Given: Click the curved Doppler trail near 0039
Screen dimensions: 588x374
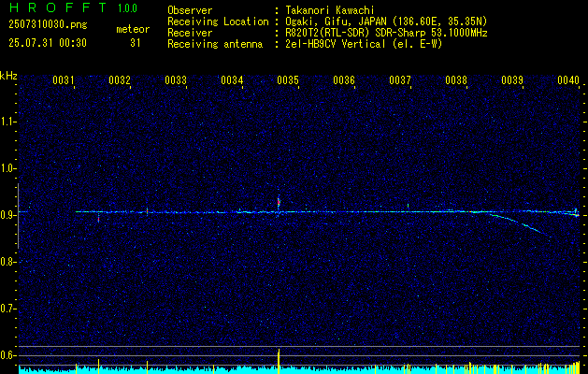Looking at the screenshot, I should (x=520, y=223).
